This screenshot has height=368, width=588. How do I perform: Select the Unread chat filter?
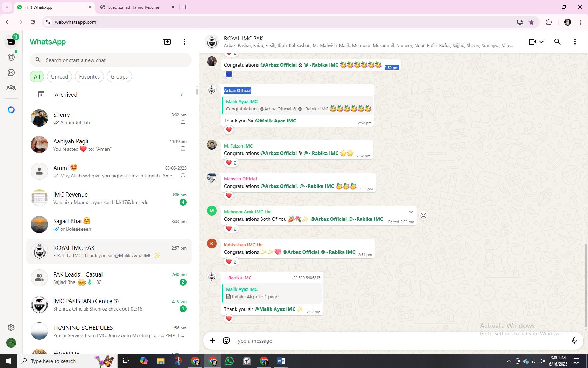click(59, 76)
